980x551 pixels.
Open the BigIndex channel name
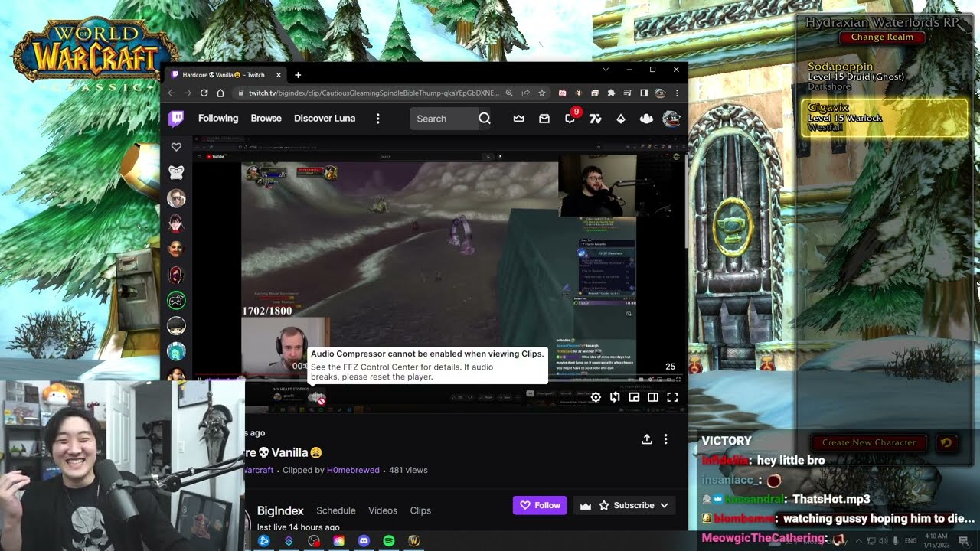[x=280, y=510]
